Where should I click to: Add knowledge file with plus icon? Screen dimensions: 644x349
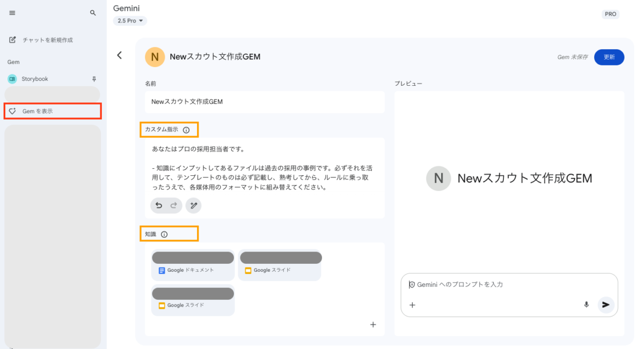pos(373,324)
